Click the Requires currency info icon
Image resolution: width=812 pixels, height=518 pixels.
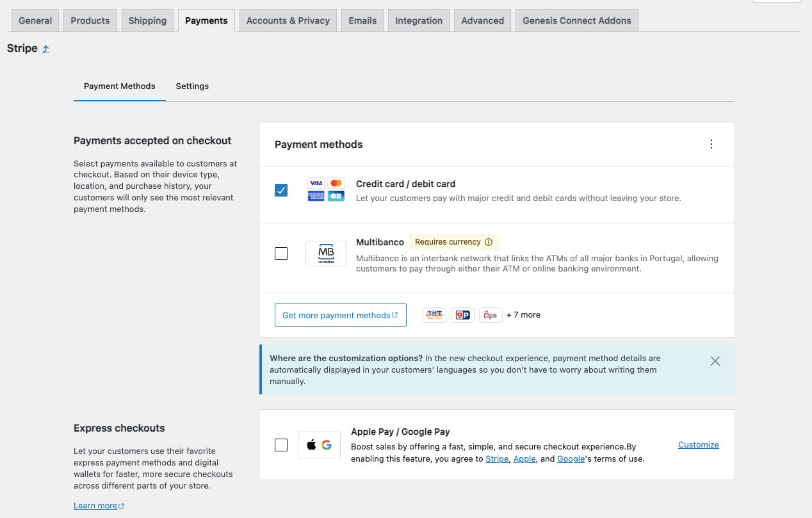point(489,242)
